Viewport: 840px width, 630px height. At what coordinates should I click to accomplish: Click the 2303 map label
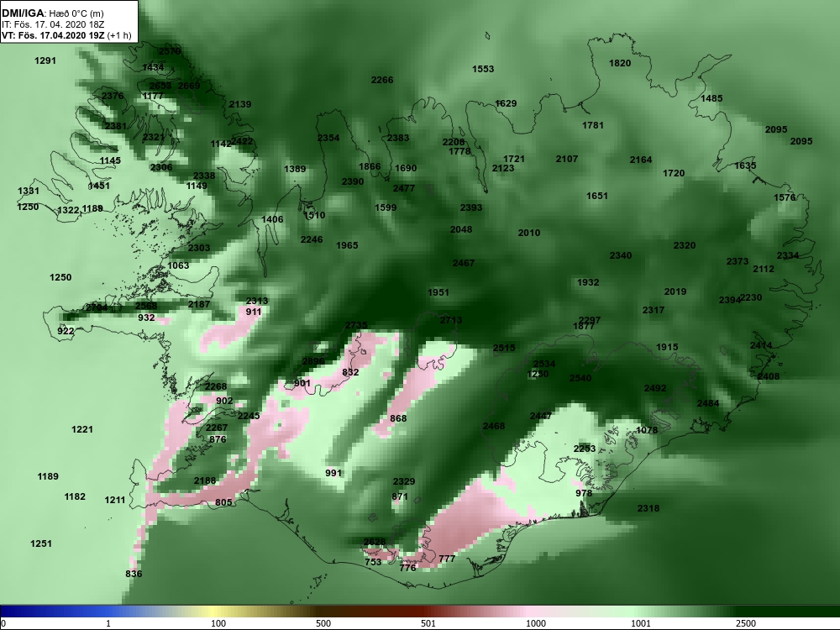click(199, 248)
